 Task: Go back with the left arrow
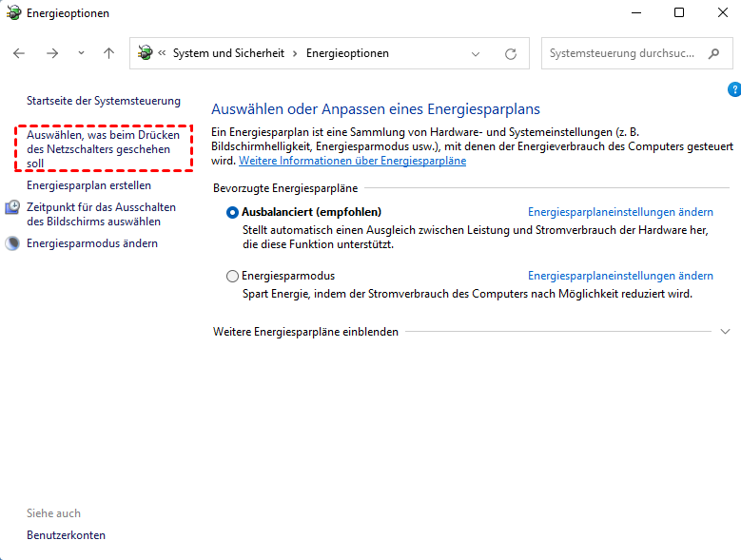(19, 53)
